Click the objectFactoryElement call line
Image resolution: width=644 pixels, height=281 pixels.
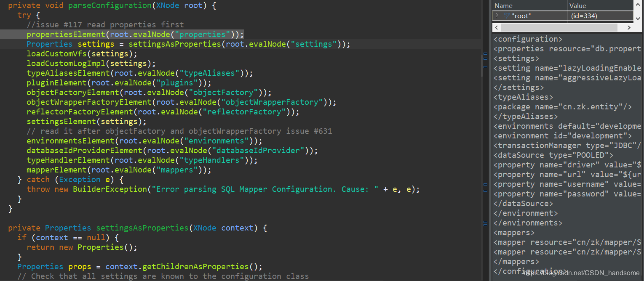coord(149,93)
